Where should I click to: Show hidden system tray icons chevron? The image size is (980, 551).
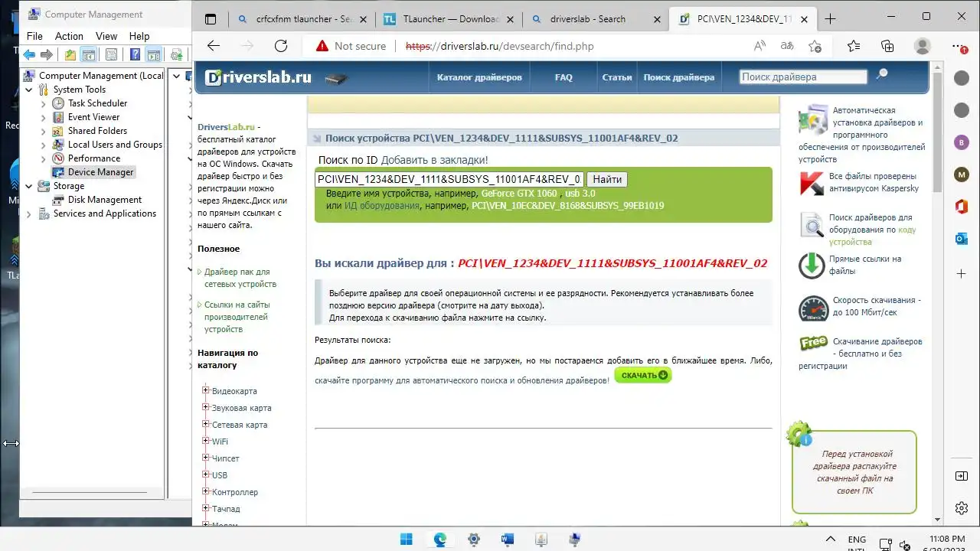click(830, 540)
